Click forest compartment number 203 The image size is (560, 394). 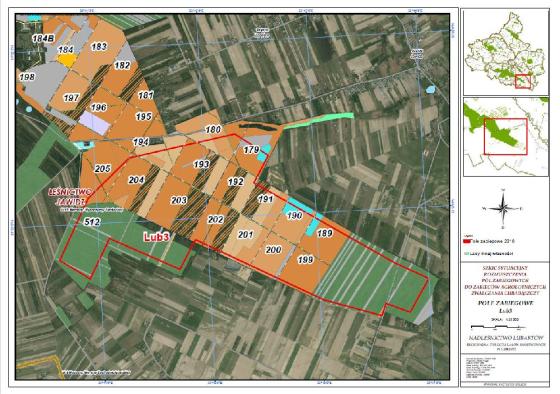click(179, 200)
